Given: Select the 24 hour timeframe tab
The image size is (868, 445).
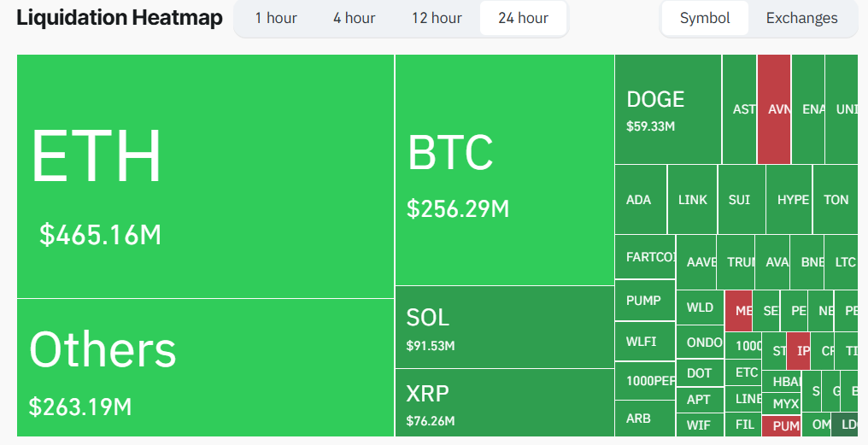Looking at the screenshot, I should point(523,18).
